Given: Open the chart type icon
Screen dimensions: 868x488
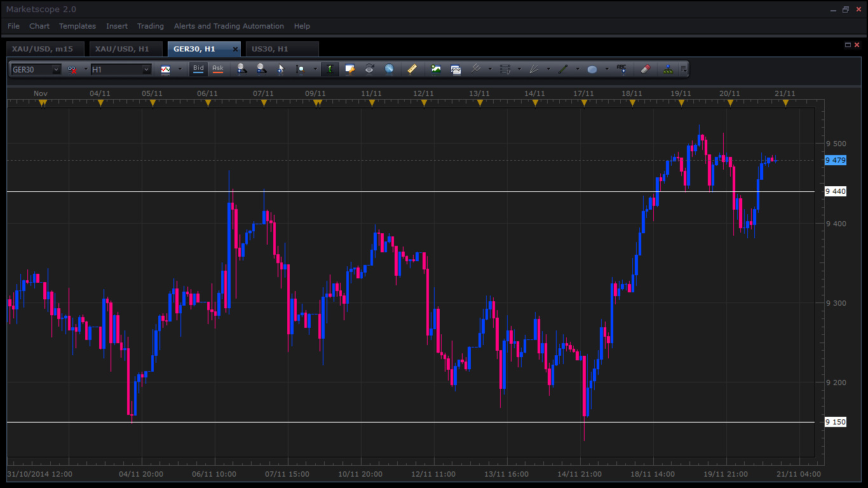Looking at the screenshot, I should click(x=166, y=69).
